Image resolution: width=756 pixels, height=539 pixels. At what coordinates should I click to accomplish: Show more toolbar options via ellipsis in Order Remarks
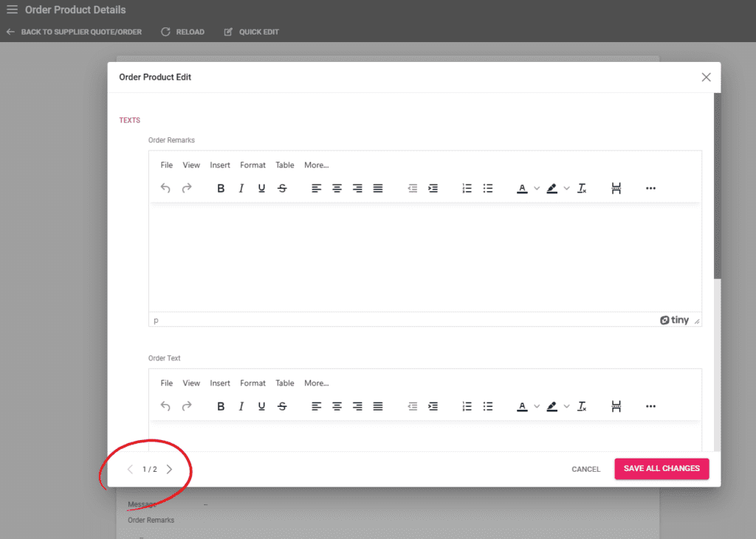(650, 188)
